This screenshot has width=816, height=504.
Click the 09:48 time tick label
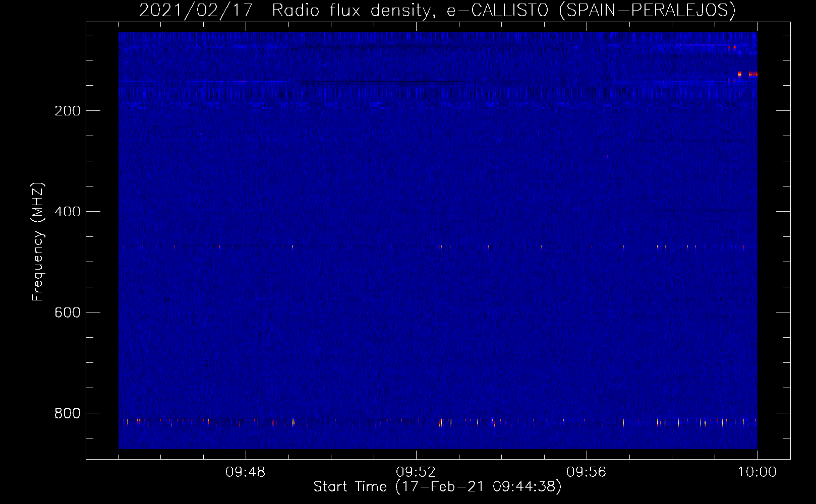click(x=246, y=472)
